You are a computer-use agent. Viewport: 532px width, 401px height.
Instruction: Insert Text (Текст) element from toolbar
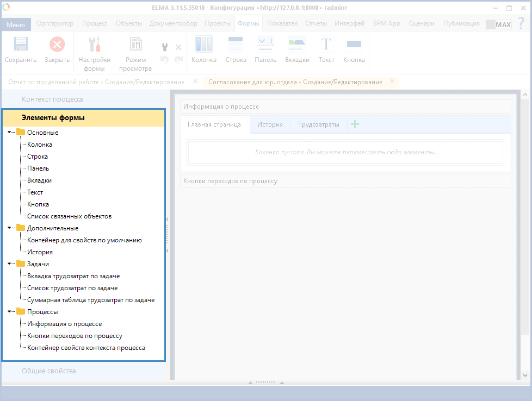pos(326,45)
